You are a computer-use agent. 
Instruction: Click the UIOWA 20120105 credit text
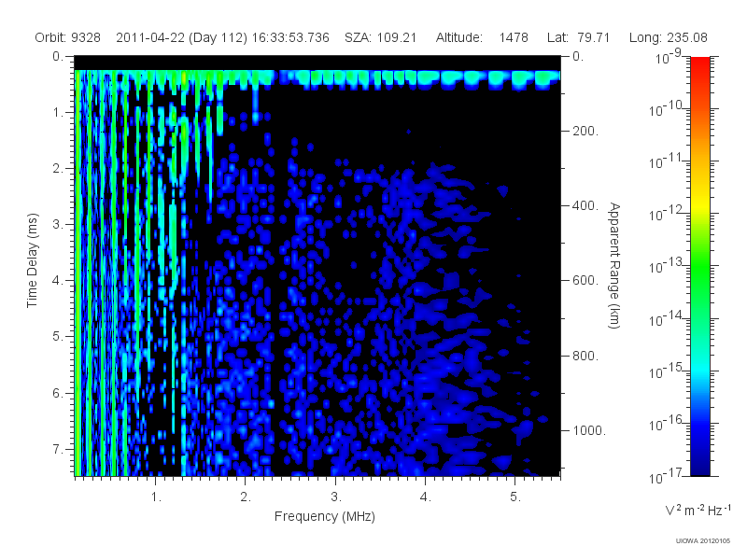point(703,540)
